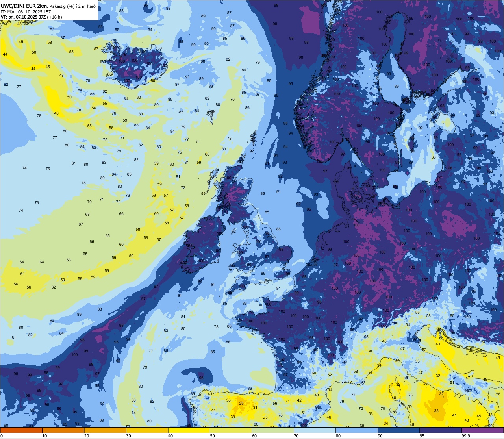Screen dimensions: 504x439
Task: Click the 0–10% dark orange legend swatch
Action: tap(21, 430)
